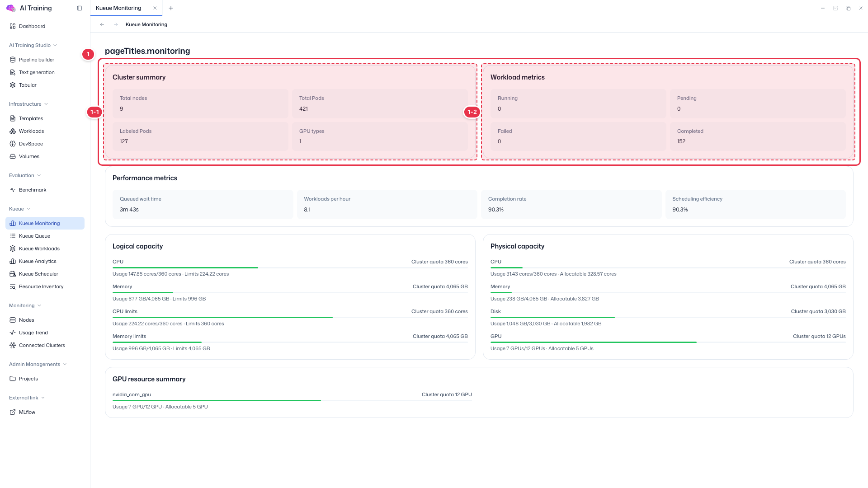This screenshot has height=488, width=868.
Task: Click the Completed workloads card
Action: [x=758, y=136]
